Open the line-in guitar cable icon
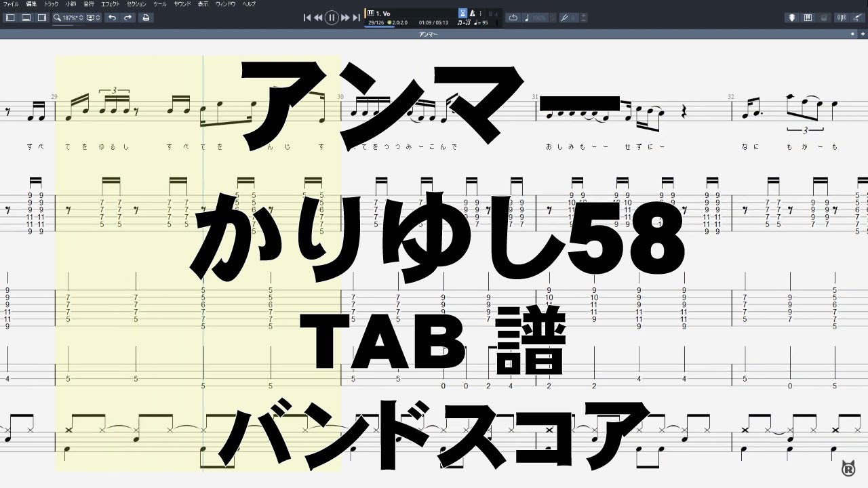Viewport: 868px width, 488px height. tap(859, 18)
